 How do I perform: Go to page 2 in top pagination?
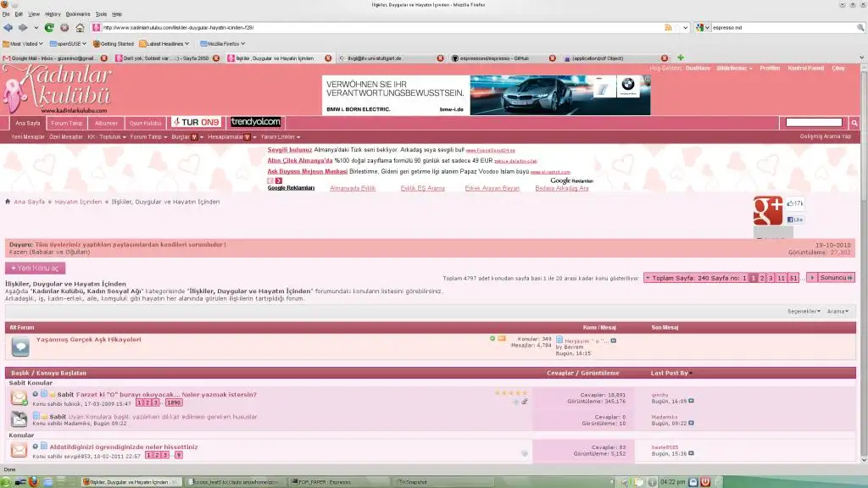762,278
